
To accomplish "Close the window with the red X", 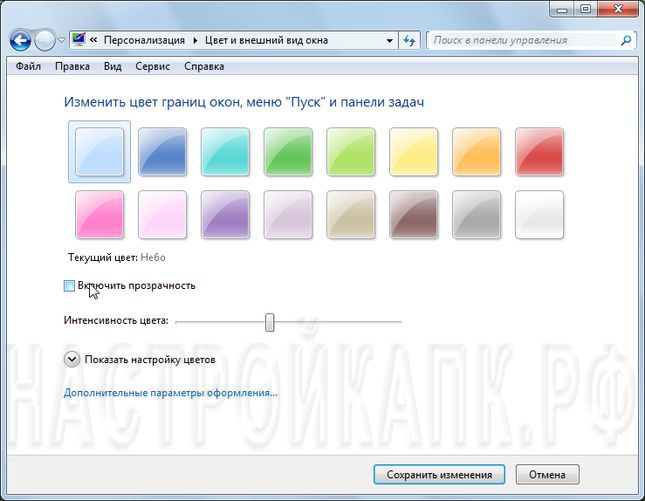I will [x=618, y=9].
